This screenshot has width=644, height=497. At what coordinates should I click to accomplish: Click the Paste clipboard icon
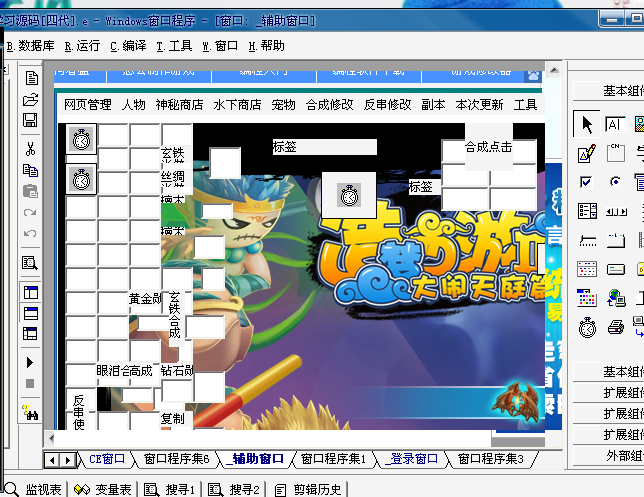(x=30, y=191)
